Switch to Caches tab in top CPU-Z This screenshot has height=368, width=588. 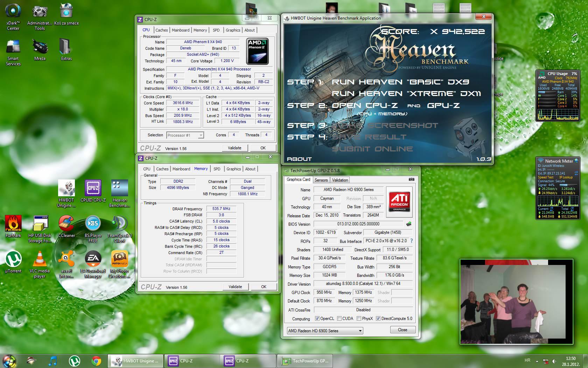tap(162, 30)
